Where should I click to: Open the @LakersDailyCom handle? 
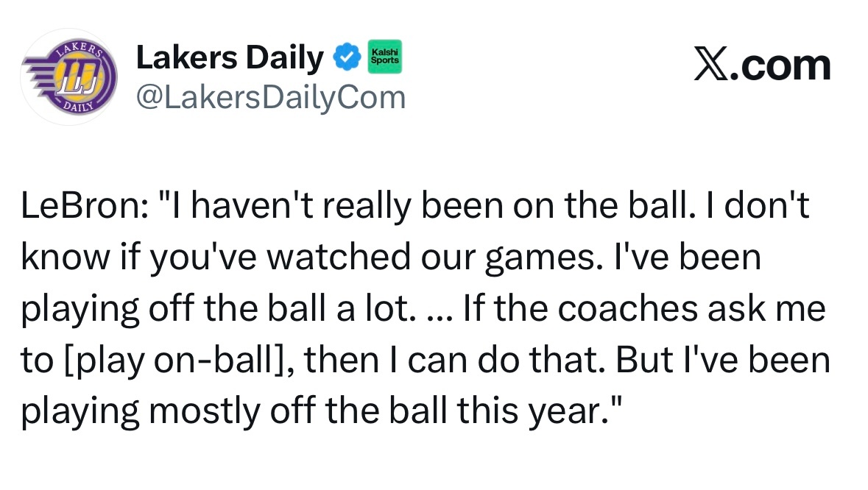click(271, 96)
